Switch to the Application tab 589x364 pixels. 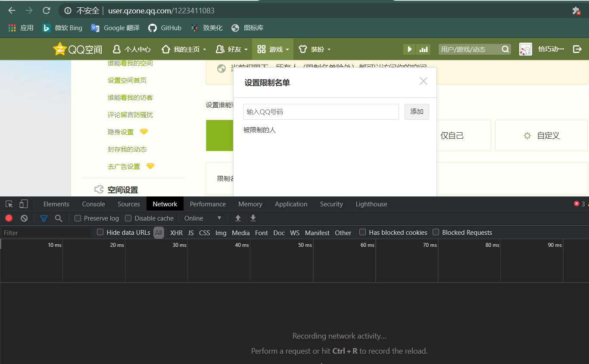click(x=291, y=204)
